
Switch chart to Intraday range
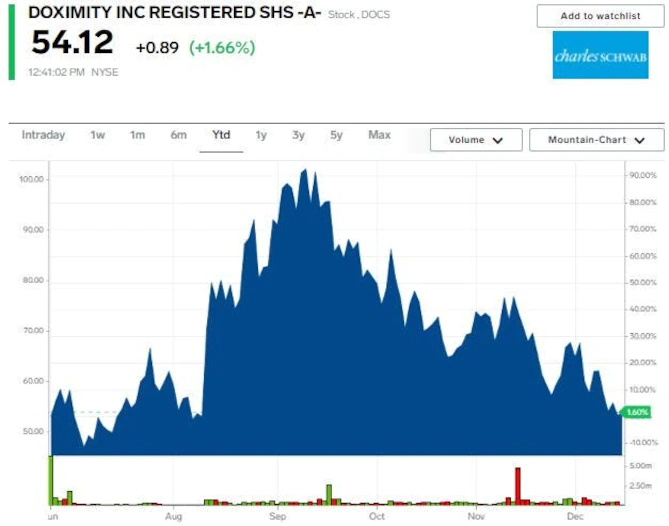[44, 135]
